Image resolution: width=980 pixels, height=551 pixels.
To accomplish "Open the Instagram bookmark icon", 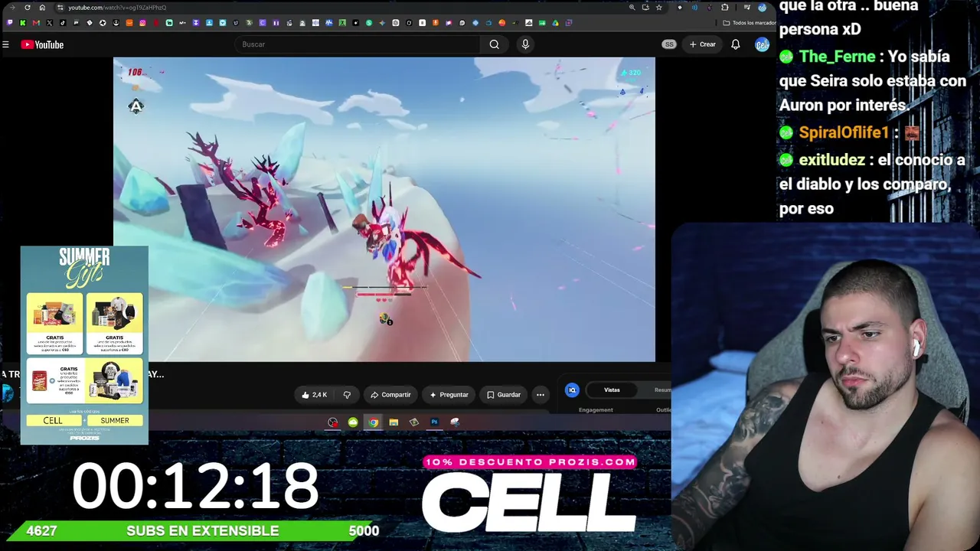I will point(142,23).
